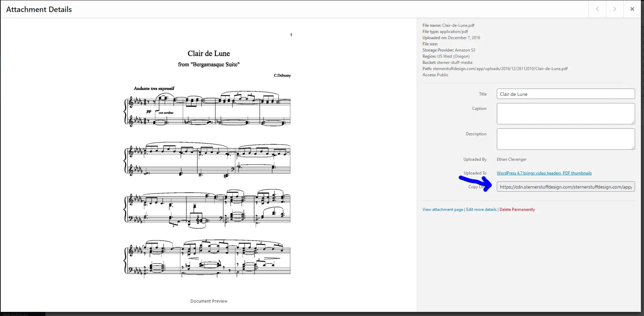Image resolution: width=644 pixels, height=316 pixels.
Task: Click the Caption box resize handle
Action: click(x=633, y=122)
